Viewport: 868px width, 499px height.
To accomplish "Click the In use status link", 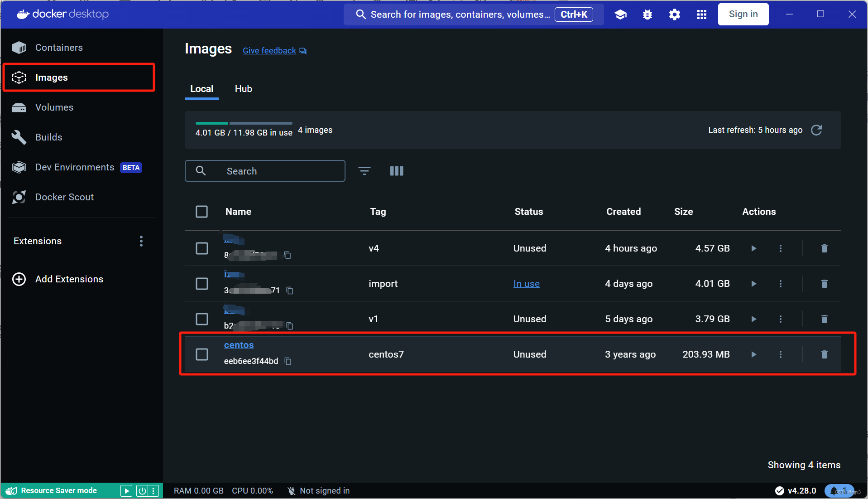I will pos(526,284).
